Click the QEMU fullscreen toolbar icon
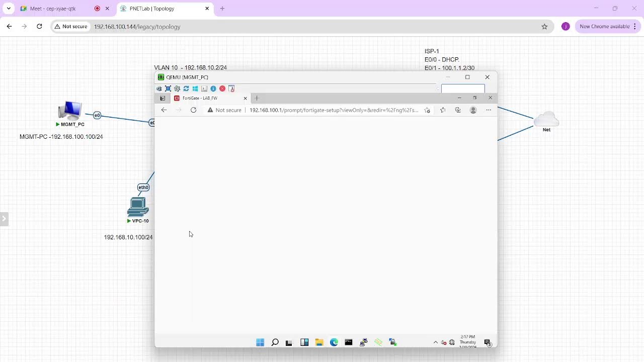 coord(168,88)
